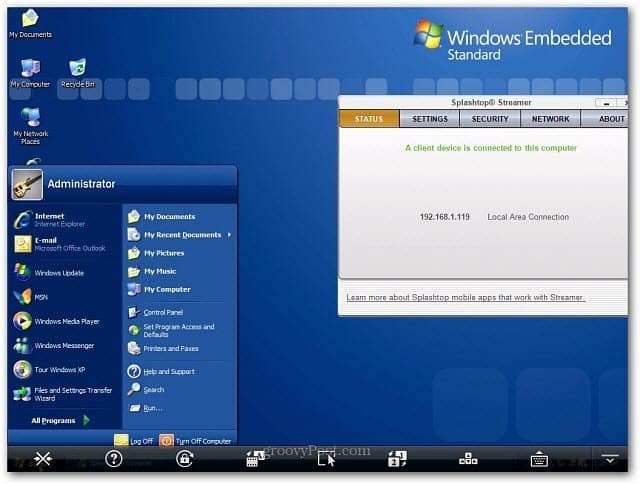Viewport: 640px width, 484px height.
Task: Switch to the SECURITY tab
Action: (x=490, y=119)
